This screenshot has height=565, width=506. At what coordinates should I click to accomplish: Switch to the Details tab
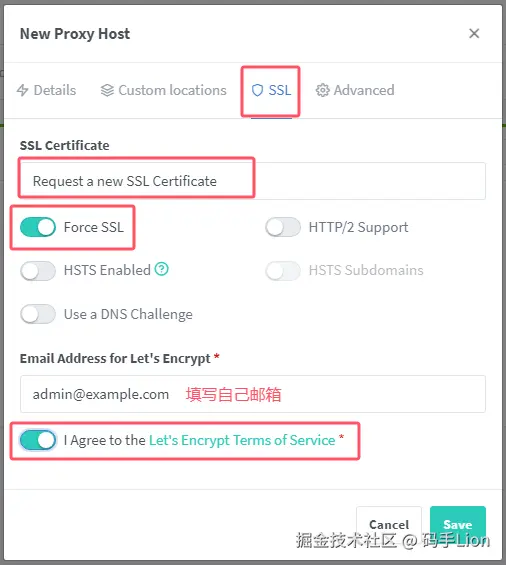click(x=46, y=90)
